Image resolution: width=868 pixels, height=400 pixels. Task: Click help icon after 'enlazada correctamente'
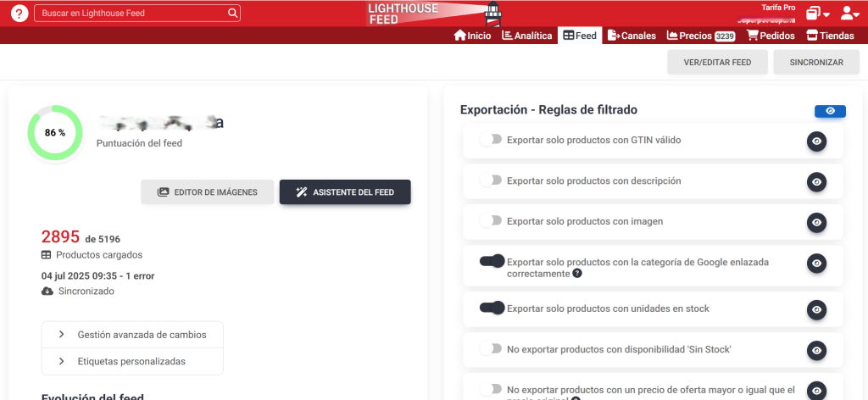tap(576, 274)
